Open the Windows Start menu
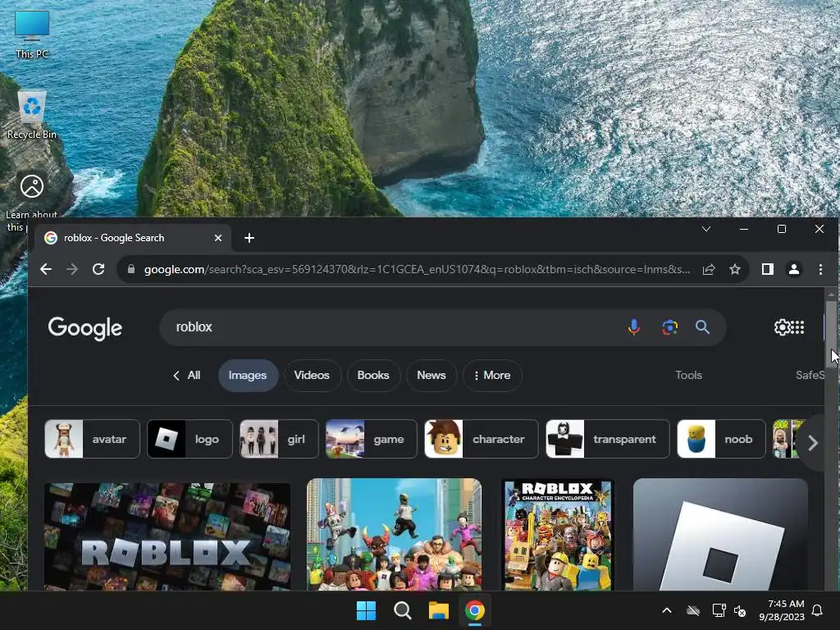 coord(367,610)
